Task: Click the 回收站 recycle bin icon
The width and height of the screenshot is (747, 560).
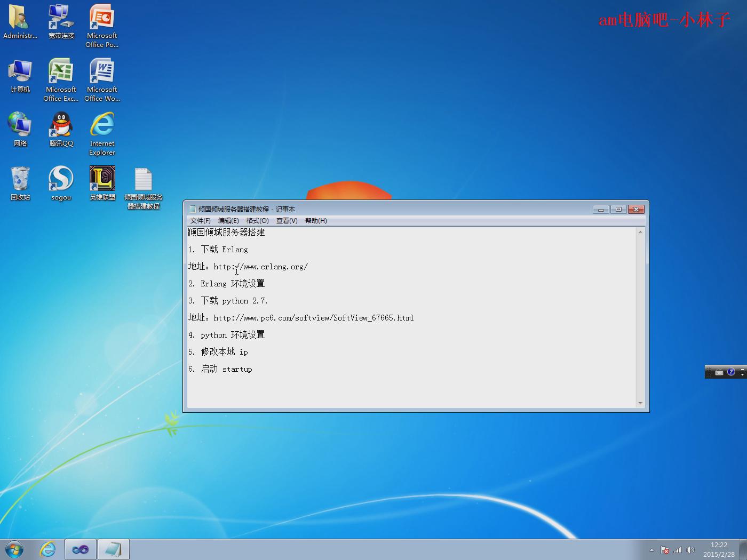Action: coord(20,179)
